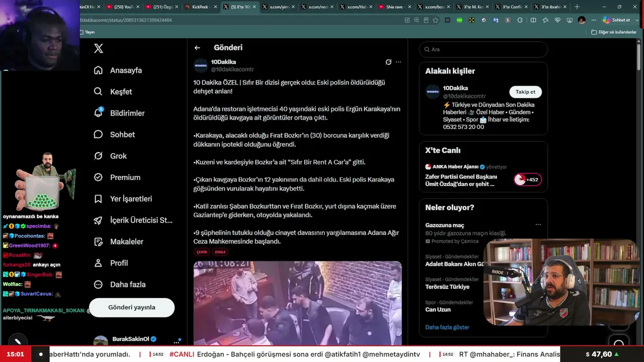The width and height of the screenshot is (644, 362).
Task: Switch to the X'te Conflict tab
Action: 511,7
